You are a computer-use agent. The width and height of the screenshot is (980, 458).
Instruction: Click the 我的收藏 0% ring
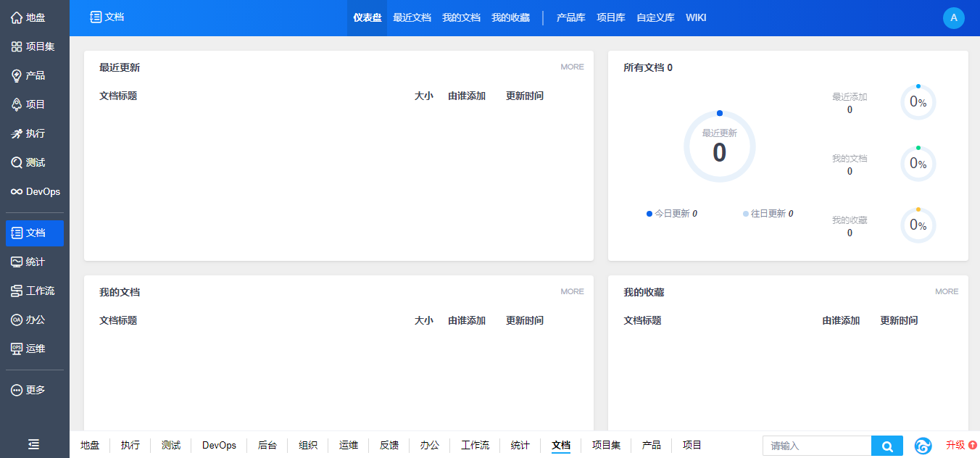point(918,225)
